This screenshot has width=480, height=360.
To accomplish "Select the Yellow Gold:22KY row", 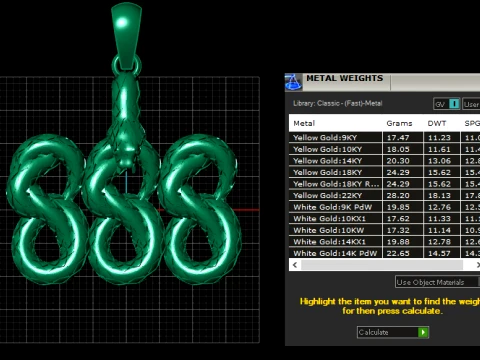I will click(384, 195).
